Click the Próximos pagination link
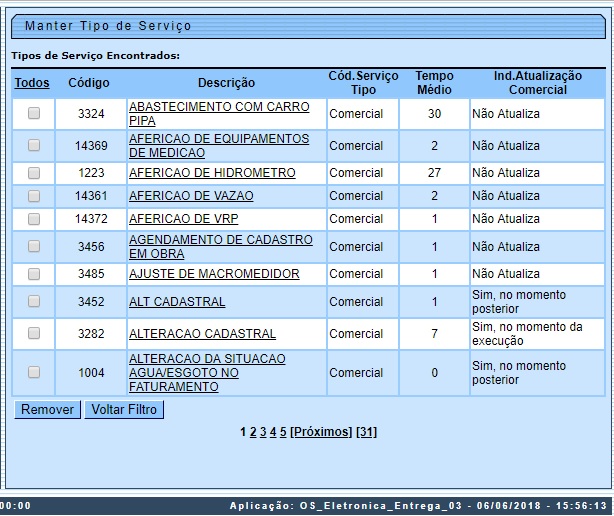614x516 pixels. pos(321,432)
